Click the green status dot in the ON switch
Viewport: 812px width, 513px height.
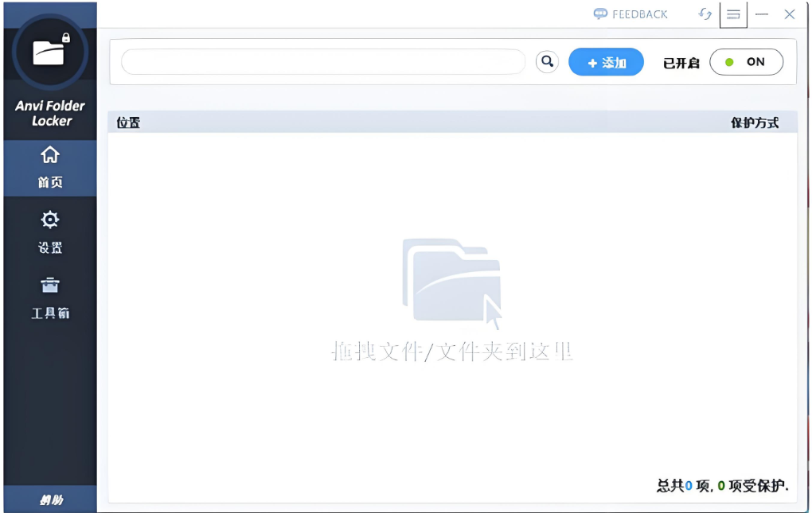coord(730,61)
